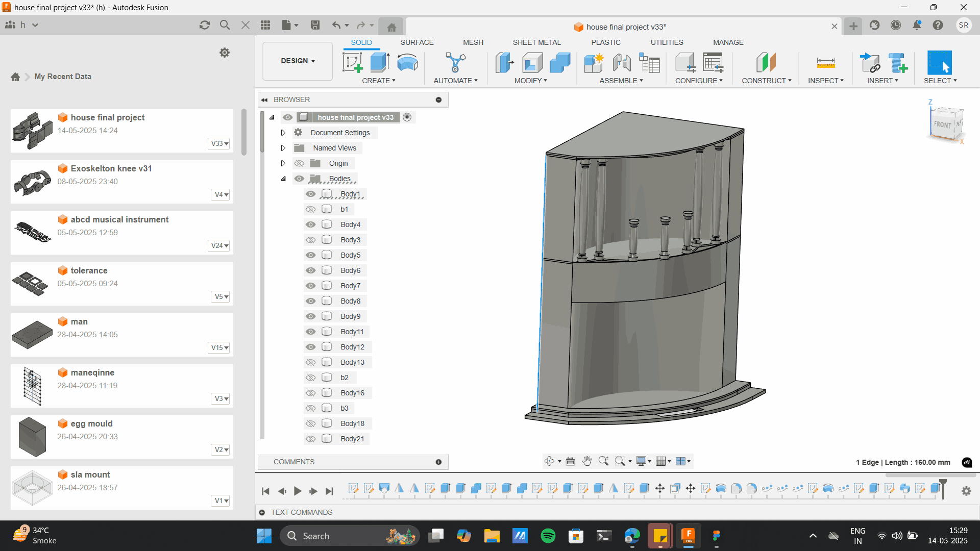The height and width of the screenshot is (551, 980).
Task: Show the hidden Body13
Action: tap(310, 362)
